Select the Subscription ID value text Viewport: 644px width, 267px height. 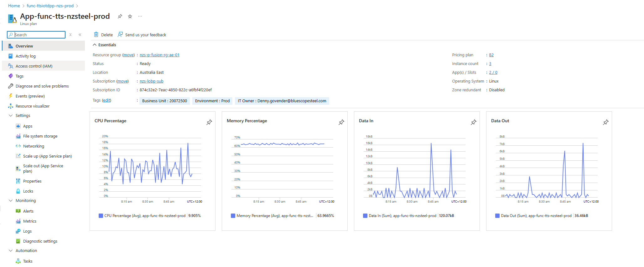pos(176,90)
